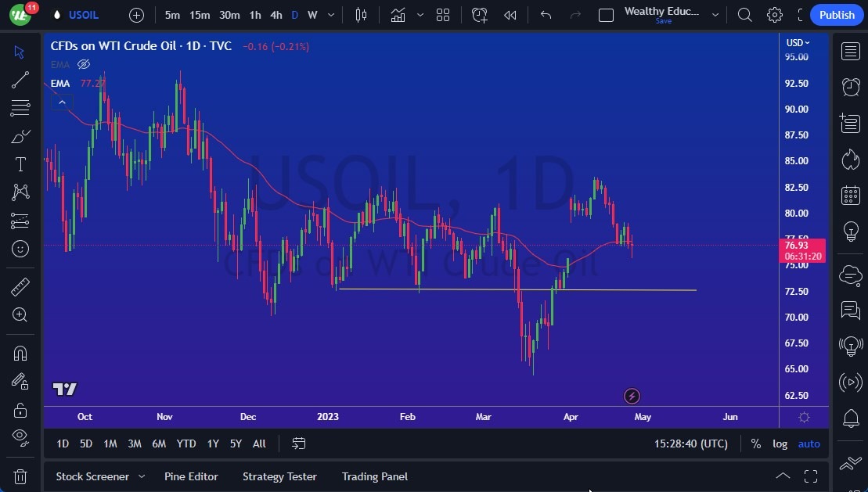Image resolution: width=868 pixels, height=492 pixels.
Task: Toggle log scale
Action: [780, 444]
